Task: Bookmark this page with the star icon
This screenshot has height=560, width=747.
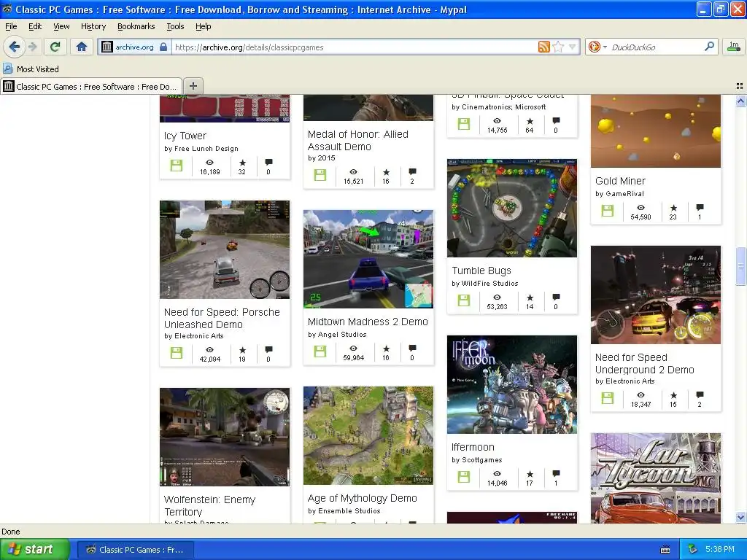Action: (x=558, y=47)
